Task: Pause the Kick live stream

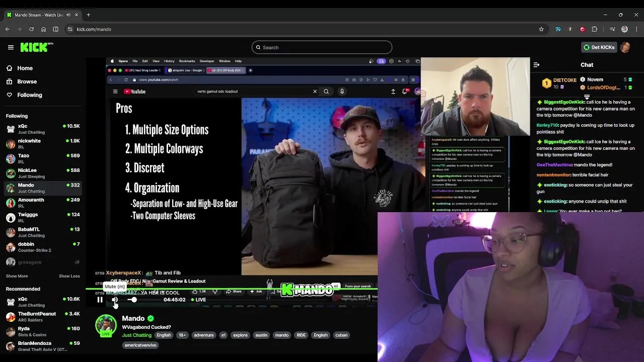Action: pyautogui.click(x=100, y=300)
